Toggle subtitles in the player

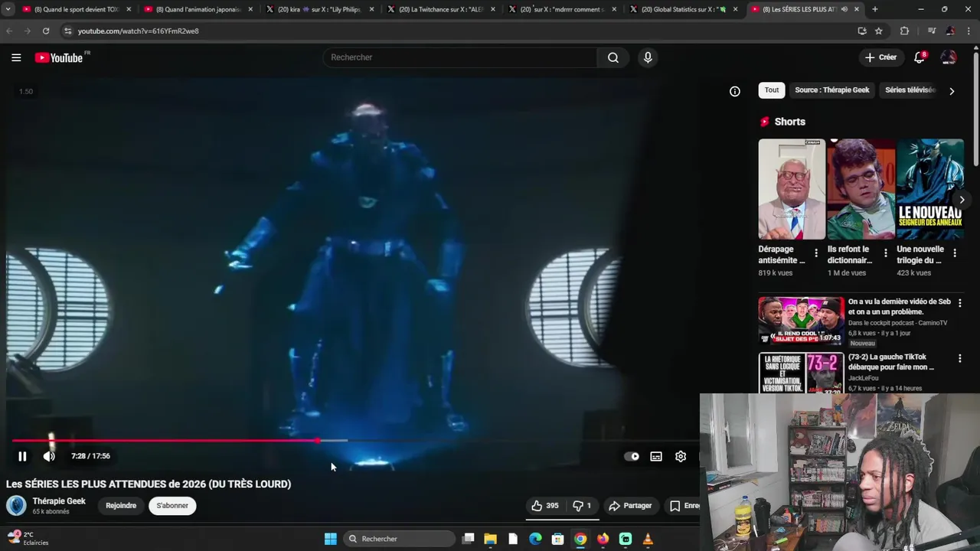tap(656, 456)
